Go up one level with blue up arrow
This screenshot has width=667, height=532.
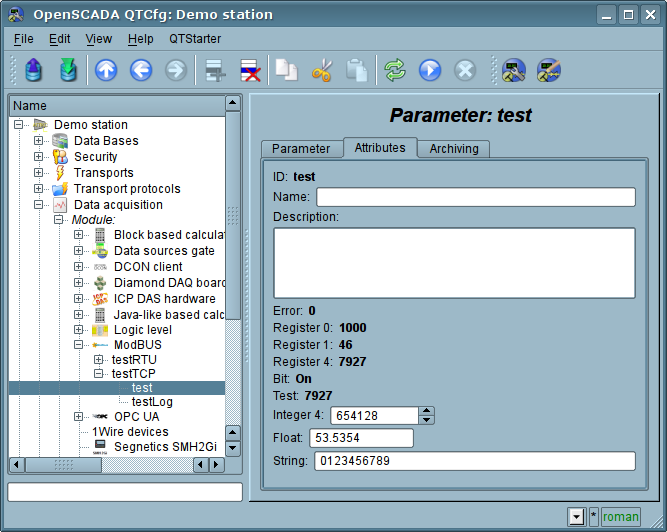coord(106,70)
